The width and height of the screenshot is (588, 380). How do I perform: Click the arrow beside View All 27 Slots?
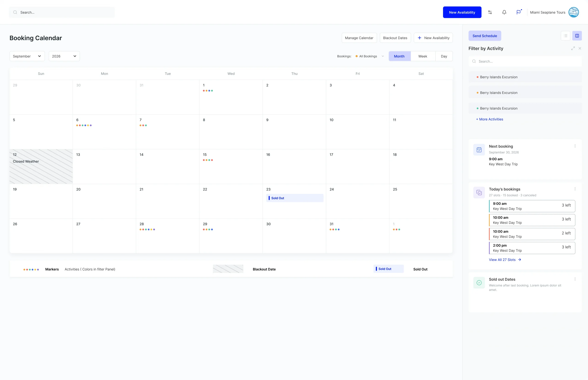(x=520, y=260)
